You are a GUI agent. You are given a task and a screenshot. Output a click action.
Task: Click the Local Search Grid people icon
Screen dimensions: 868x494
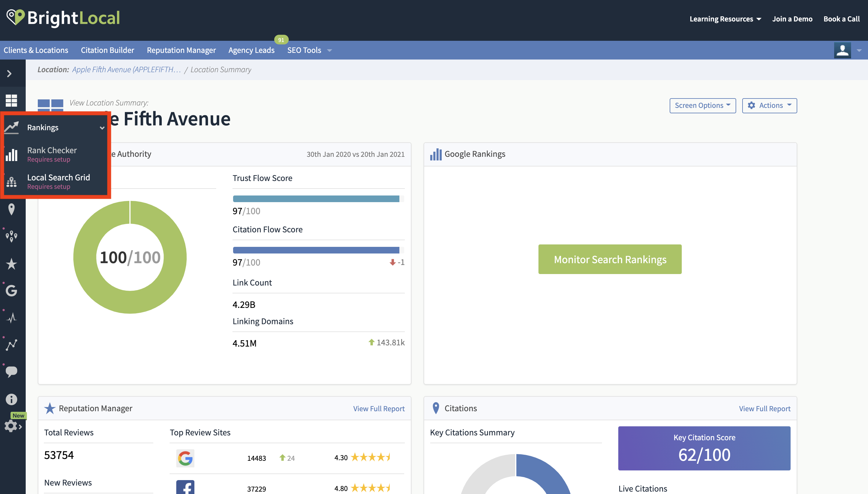click(11, 182)
